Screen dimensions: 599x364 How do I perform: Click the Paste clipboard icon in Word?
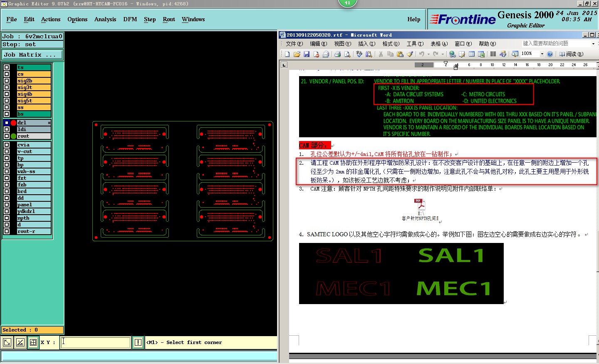click(x=400, y=54)
